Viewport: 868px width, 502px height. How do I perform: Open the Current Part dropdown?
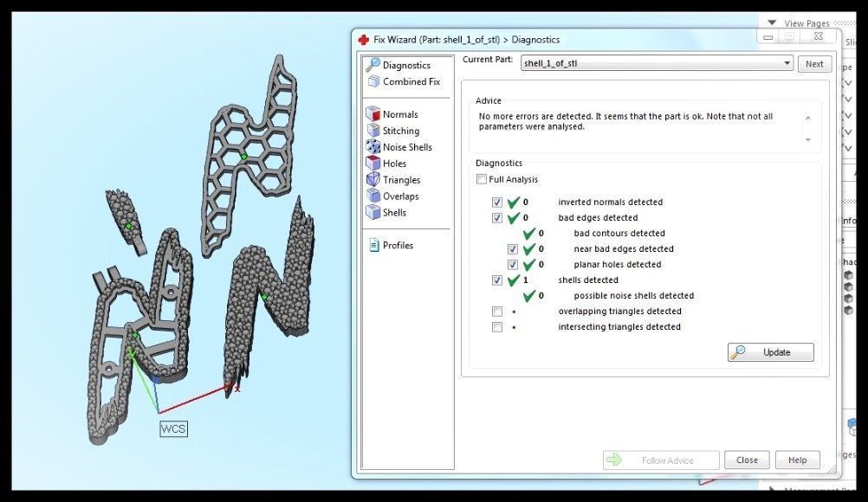pyautogui.click(x=657, y=63)
